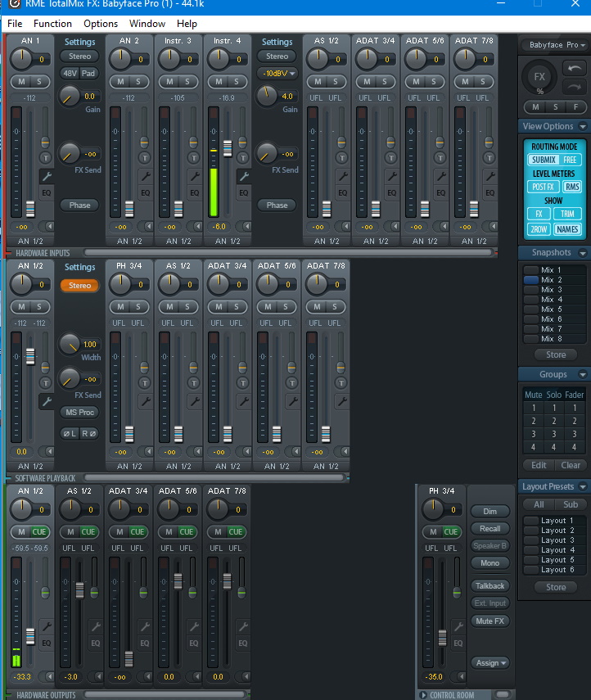
Task: Solo hardware input Instr. 4
Action: (x=237, y=82)
